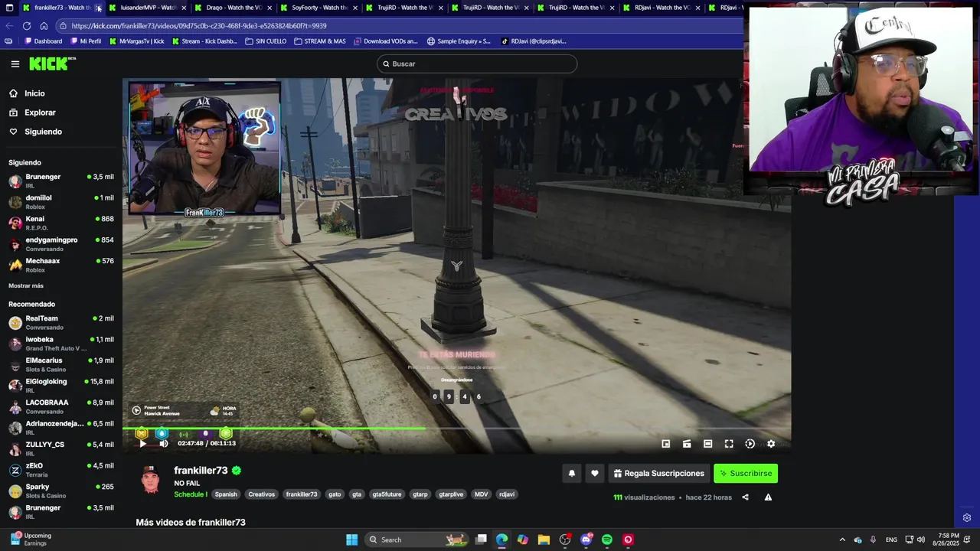The image size is (980, 551).
Task: Open the SIN CUELLO bookmarks folder
Action: [x=266, y=41]
